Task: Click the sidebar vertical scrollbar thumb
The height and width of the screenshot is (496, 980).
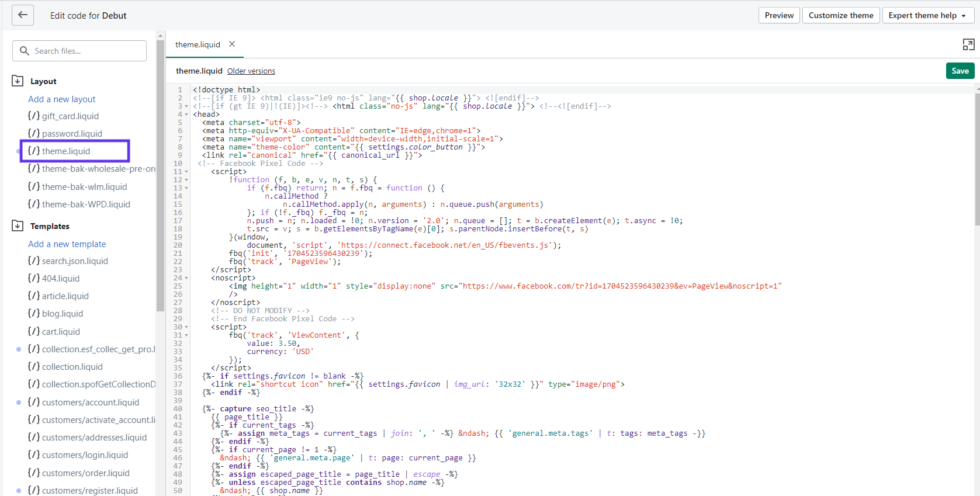Action: click(x=160, y=175)
